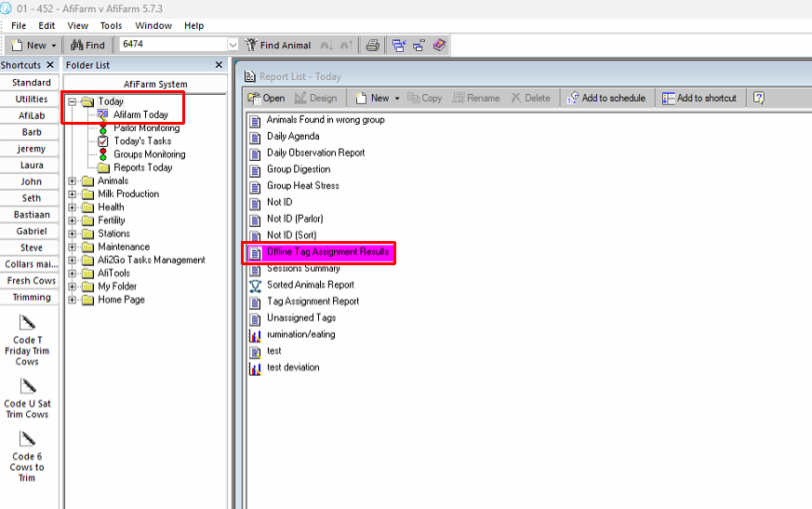
Task: Click the Sorted Animals Report funnel icon
Action: pos(255,285)
